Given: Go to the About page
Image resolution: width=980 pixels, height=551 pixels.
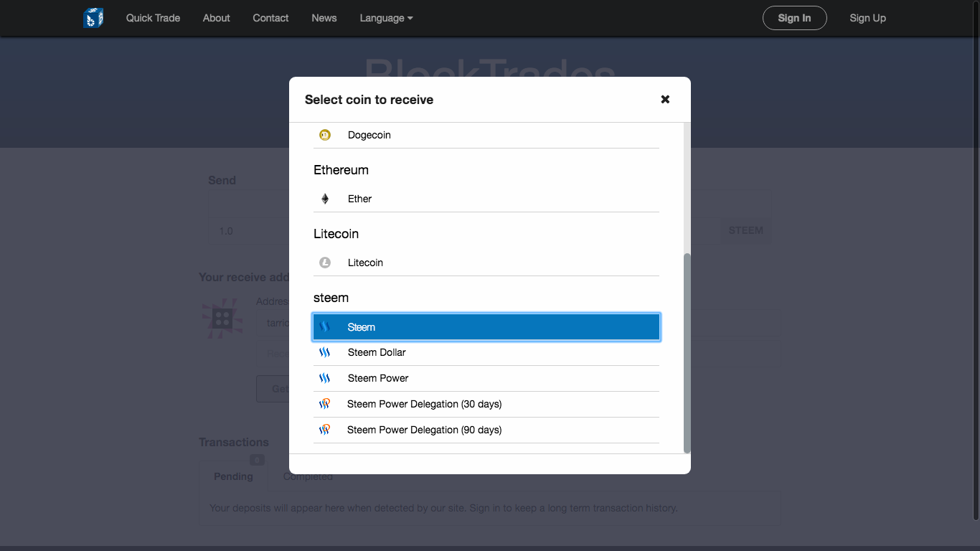Looking at the screenshot, I should (216, 18).
